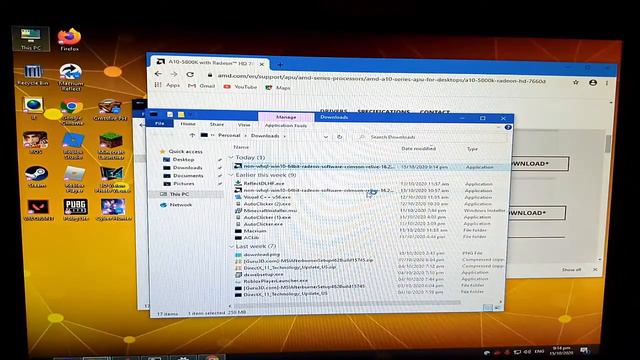Image resolution: width=640 pixels, height=360 pixels.
Task: Select the Roblox Player desktop icon
Action: pos(74,179)
